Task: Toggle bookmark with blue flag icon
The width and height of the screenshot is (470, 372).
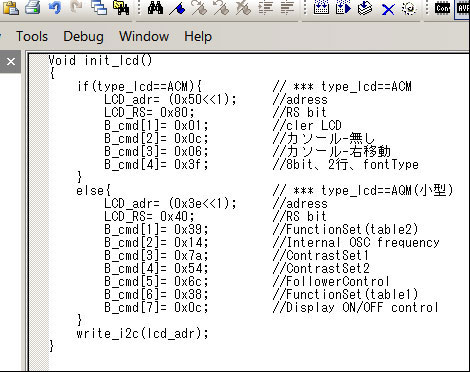Action: pyautogui.click(x=177, y=8)
